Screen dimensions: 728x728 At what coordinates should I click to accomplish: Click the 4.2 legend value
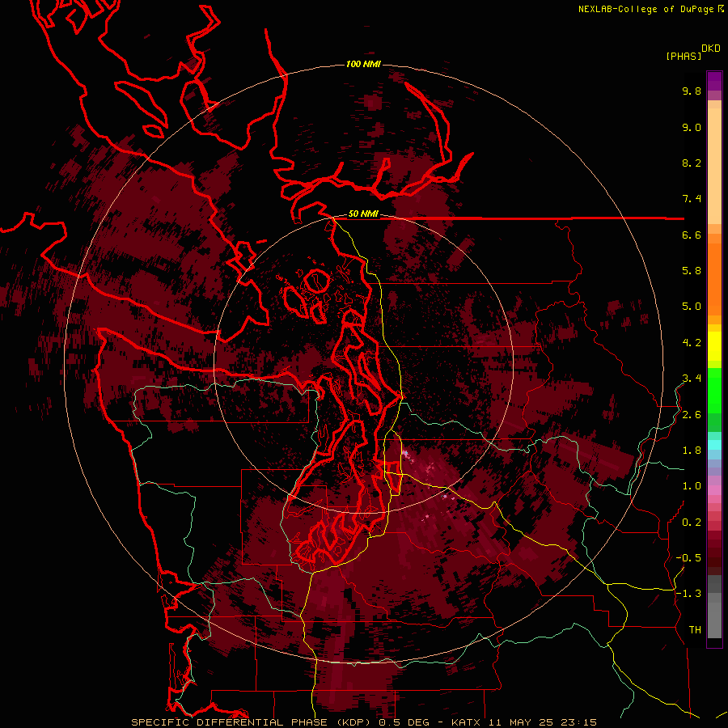692,343
